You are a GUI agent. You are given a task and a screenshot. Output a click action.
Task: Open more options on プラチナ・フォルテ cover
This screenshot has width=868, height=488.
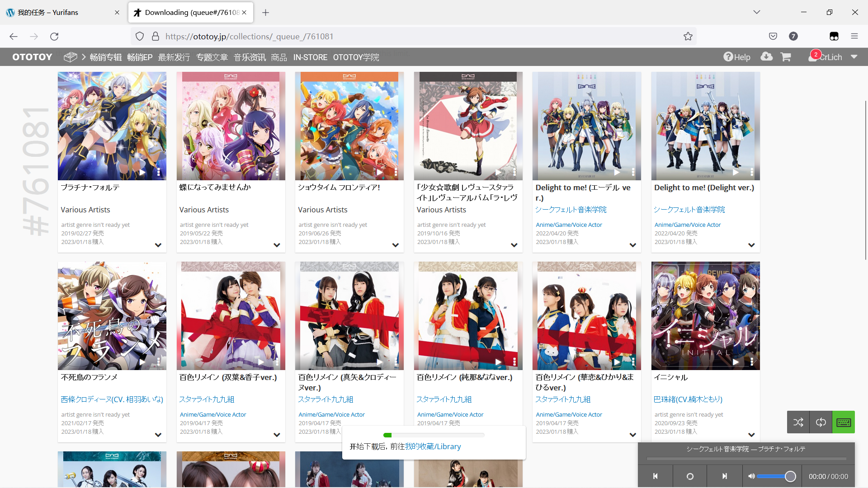(158, 172)
